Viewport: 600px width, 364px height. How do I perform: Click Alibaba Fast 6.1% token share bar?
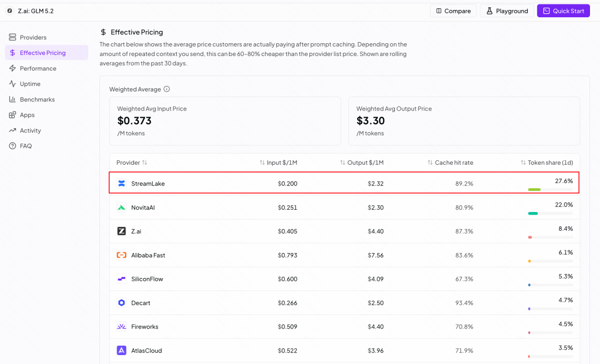click(x=550, y=261)
